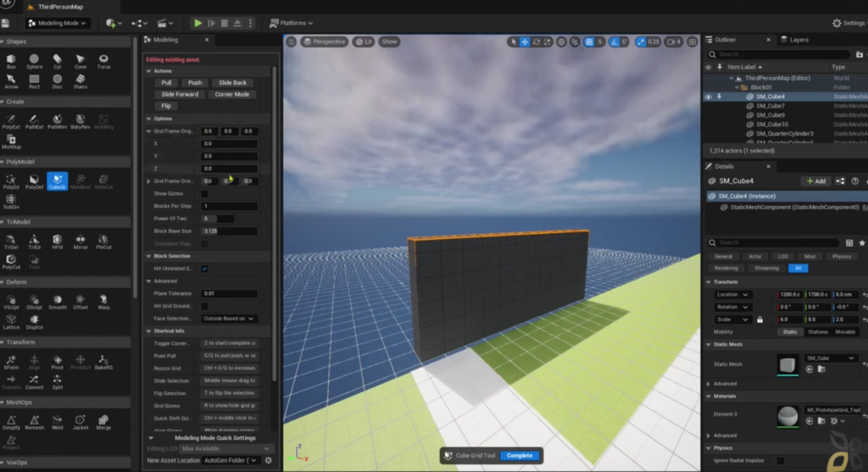Toggle grid snapping in viewport toolbar

click(x=589, y=42)
